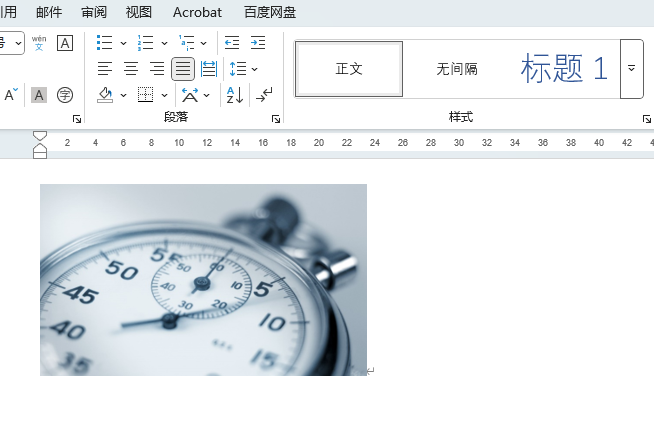The height and width of the screenshot is (448, 654).
Task: Click the Asian layout icon
Action: pyautogui.click(x=190, y=95)
